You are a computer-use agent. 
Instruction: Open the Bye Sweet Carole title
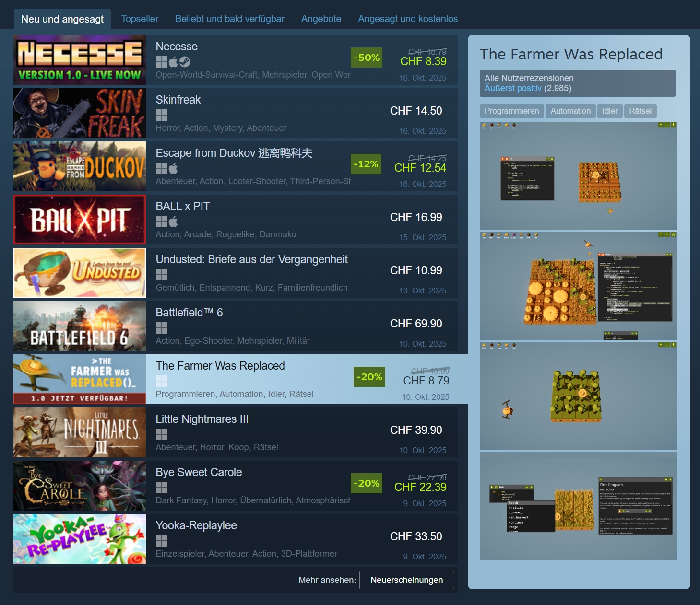coord(199,472)
